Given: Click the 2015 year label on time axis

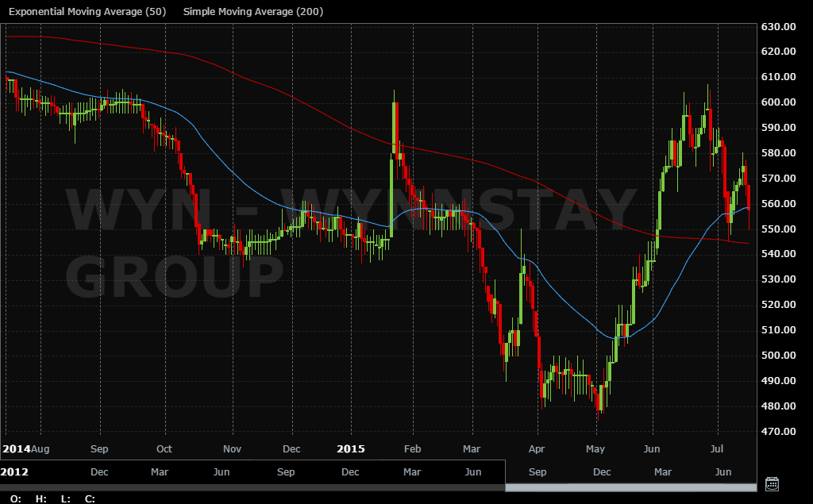Looking at the screenshot, I should pyautogui.click(x=351, y=448).
